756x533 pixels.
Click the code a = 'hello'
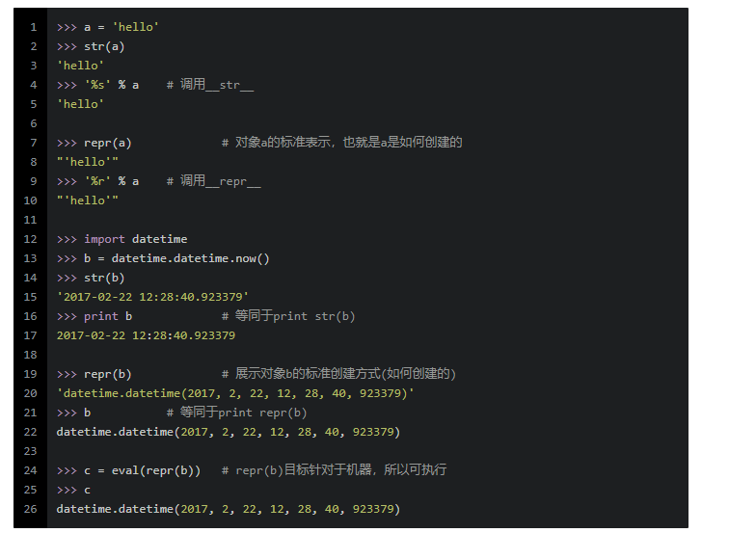121,27
